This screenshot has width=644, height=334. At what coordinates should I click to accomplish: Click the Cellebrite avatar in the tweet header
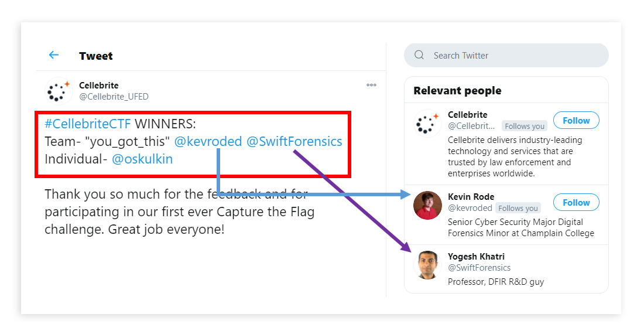pos(58,91)
